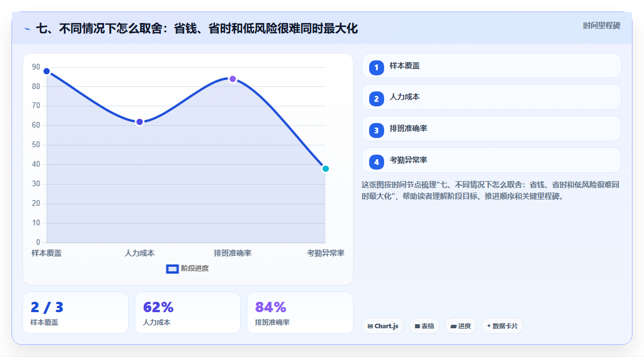This screenshot has height=357, width=644.
Task: Click the description paragraph starting 这张图按时间节点
Action: click(490, 190)
